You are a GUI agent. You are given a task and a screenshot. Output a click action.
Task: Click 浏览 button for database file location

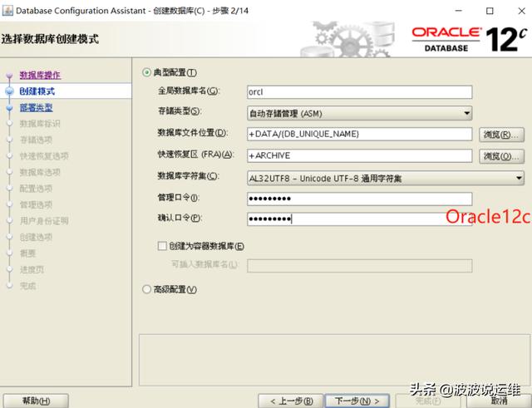[501, 135]
